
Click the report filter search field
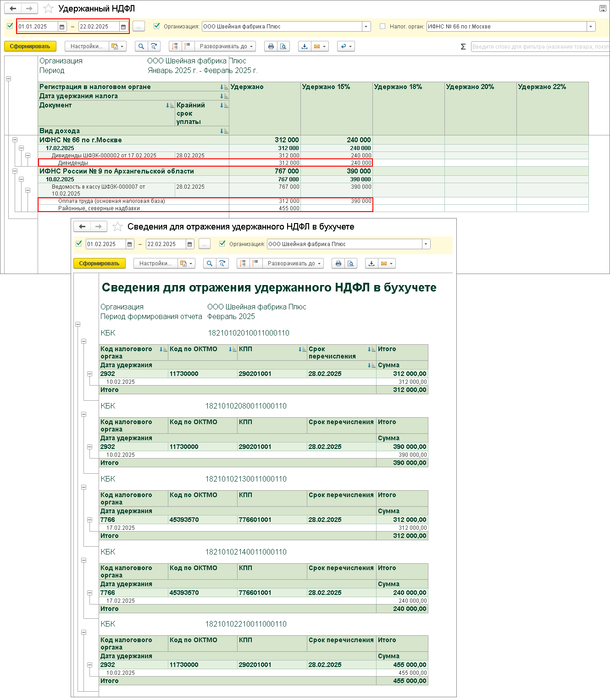click(x=540, y=46)
